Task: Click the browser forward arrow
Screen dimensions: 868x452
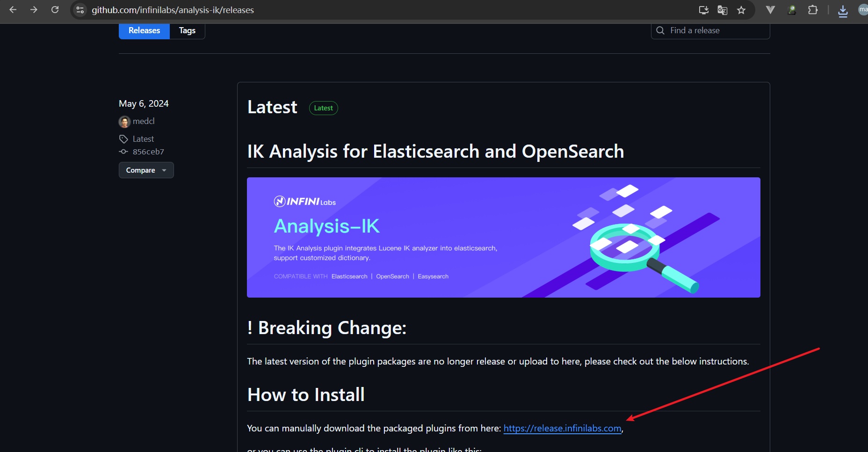Action: pyautogui.click(x=34, y=10)
